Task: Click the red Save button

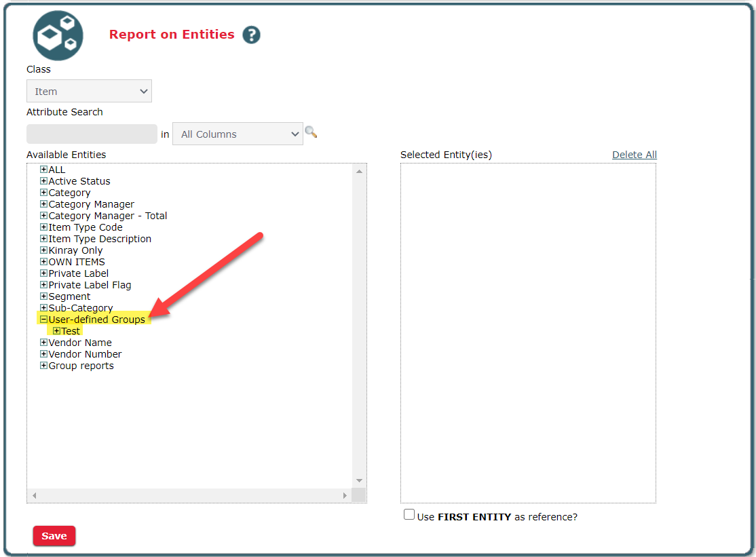Action: pos(54,536)
